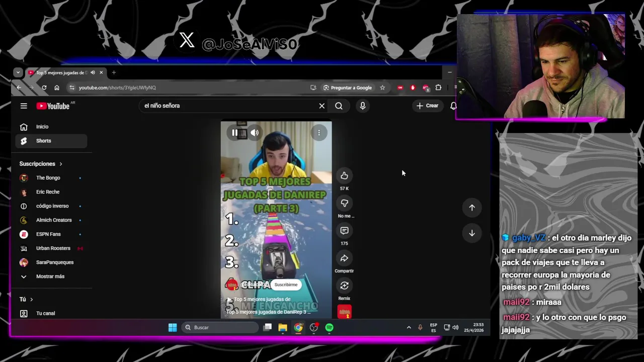644x362 pixels.
Task: Open the Chrome icon on taskbar
Action: coord(298,327)
